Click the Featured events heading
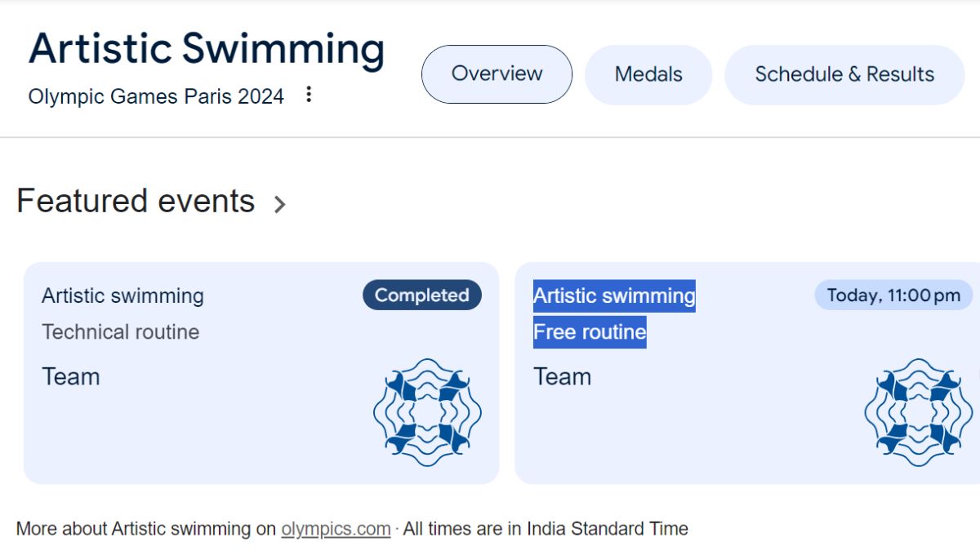The height and width of the screenshot is (551, 980). (136, 201)
